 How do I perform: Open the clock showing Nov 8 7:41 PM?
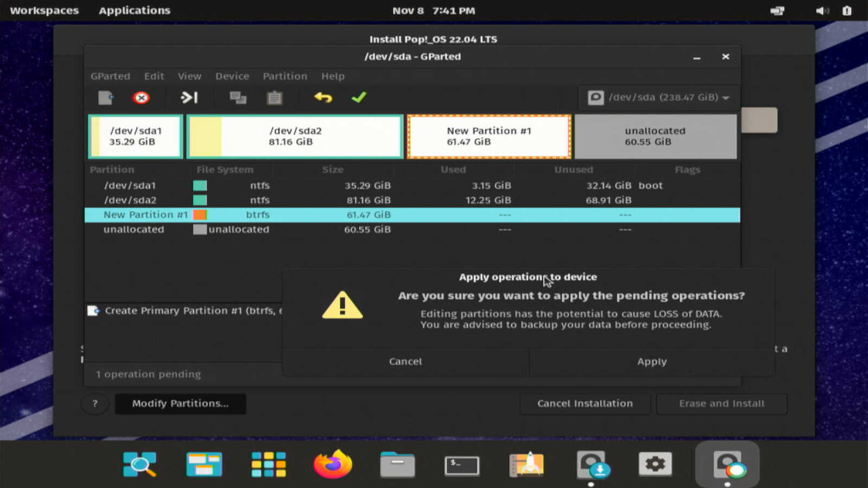[x=434, y=11]
